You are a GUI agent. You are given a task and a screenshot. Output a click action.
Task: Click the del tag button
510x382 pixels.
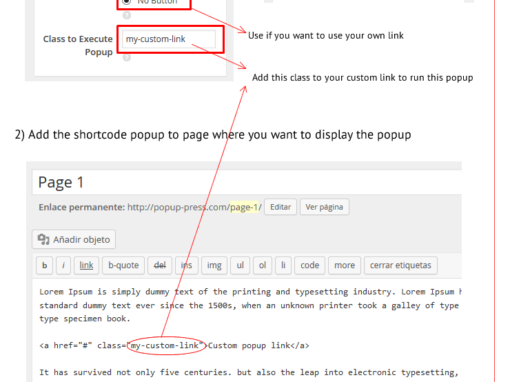[160, 265]
